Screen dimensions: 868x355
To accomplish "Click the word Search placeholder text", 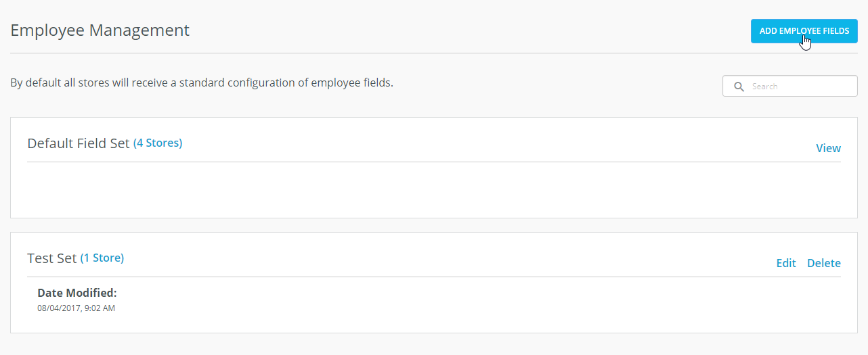I will click(x=765, y=87).
